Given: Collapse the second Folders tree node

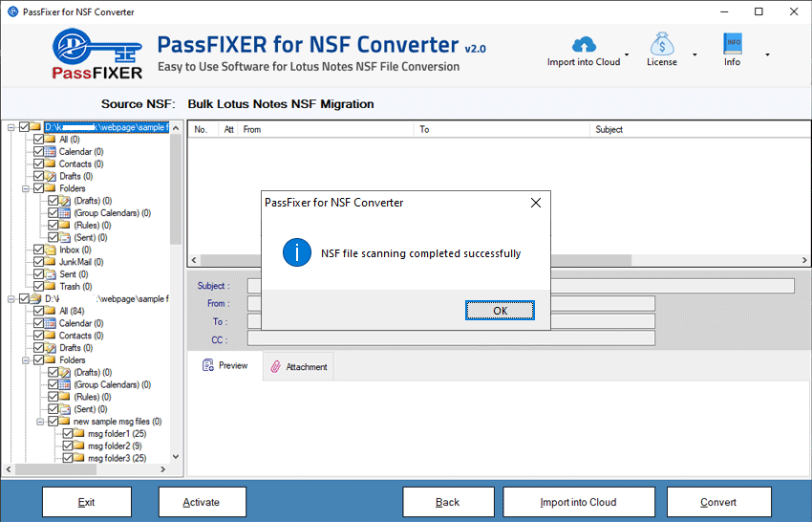Looking at the screenshot, I should [26, 359].
